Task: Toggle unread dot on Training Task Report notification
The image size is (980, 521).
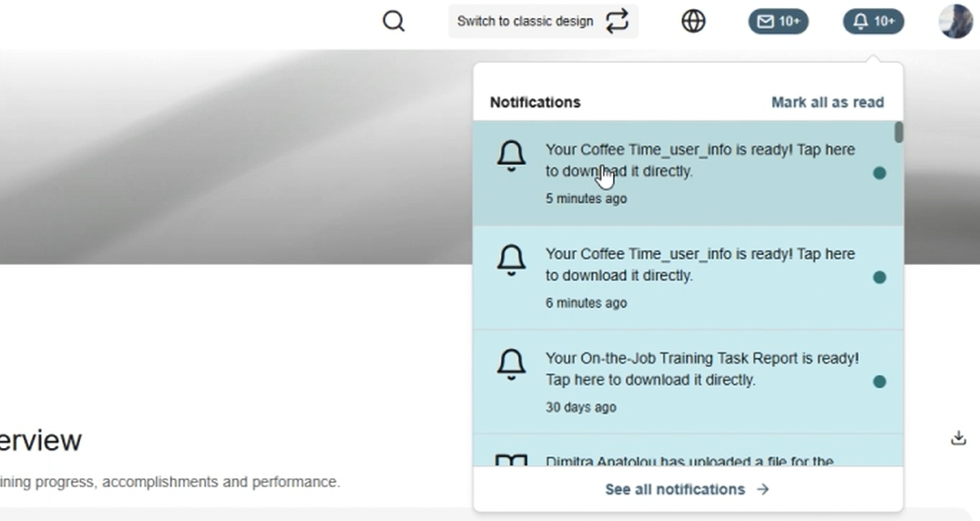Action: [879, 382]
